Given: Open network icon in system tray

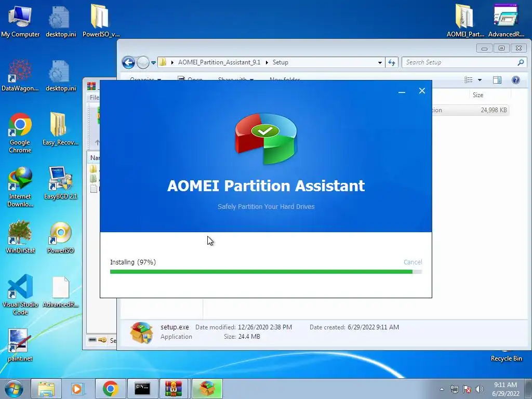Looking at the screenshot, I should (454, 389).
